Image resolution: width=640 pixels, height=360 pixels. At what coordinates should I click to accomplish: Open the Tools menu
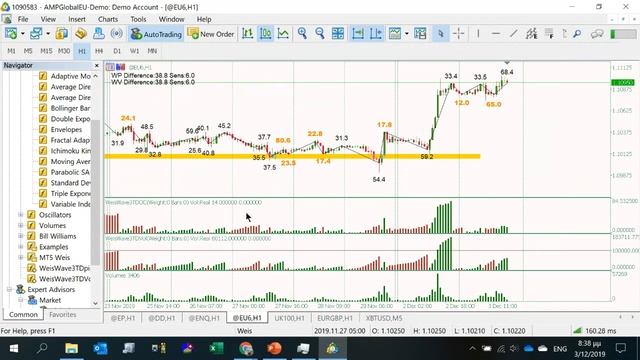coord(138,19)
